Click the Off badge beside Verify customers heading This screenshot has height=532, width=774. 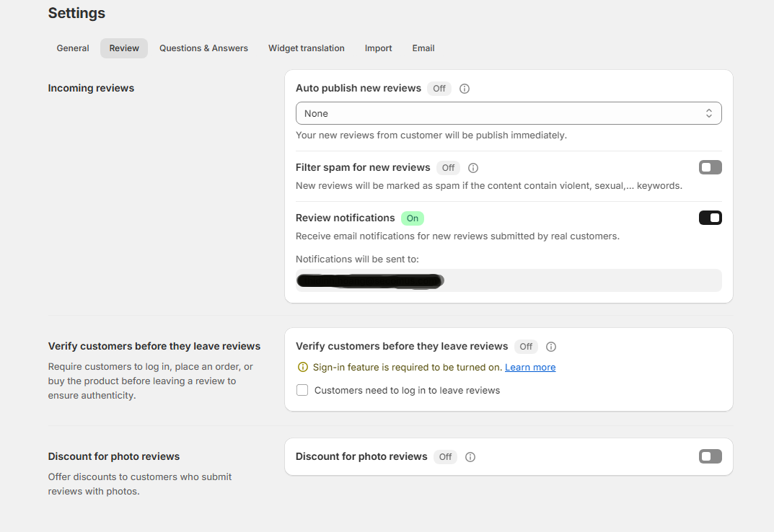[526, 347]
